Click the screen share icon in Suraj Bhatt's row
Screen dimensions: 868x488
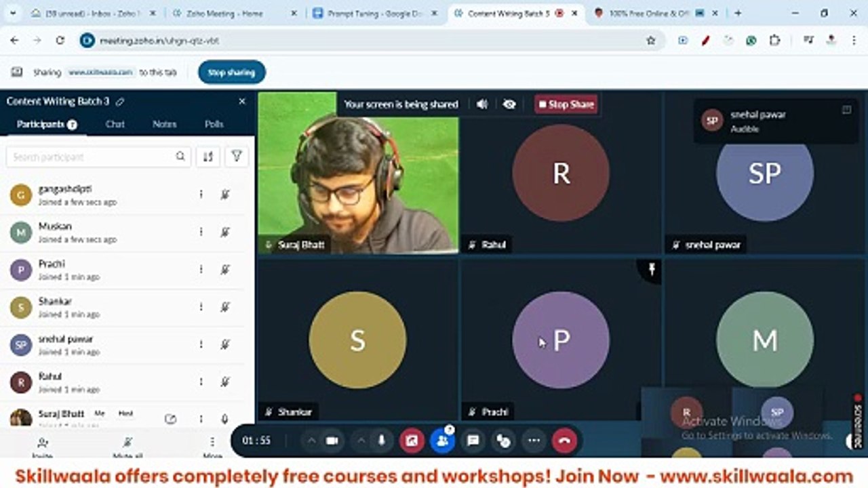(170, 419)
